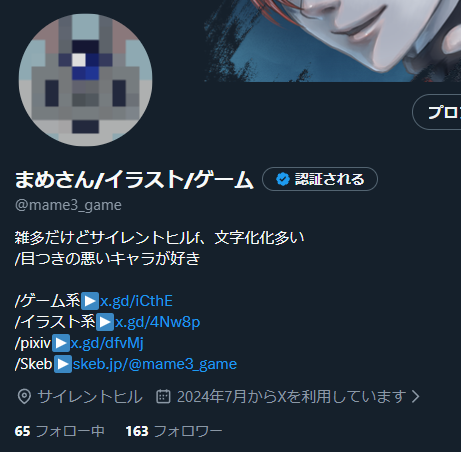Click the play emoji after /Skeb
461x452 pixels.
63,364
